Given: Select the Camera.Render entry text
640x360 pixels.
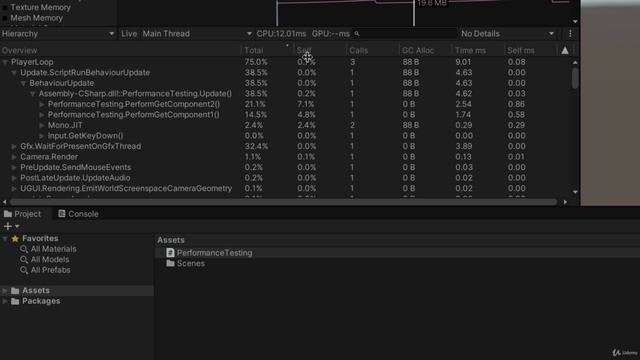Looking at the screenshot, I should coord(49,157).
